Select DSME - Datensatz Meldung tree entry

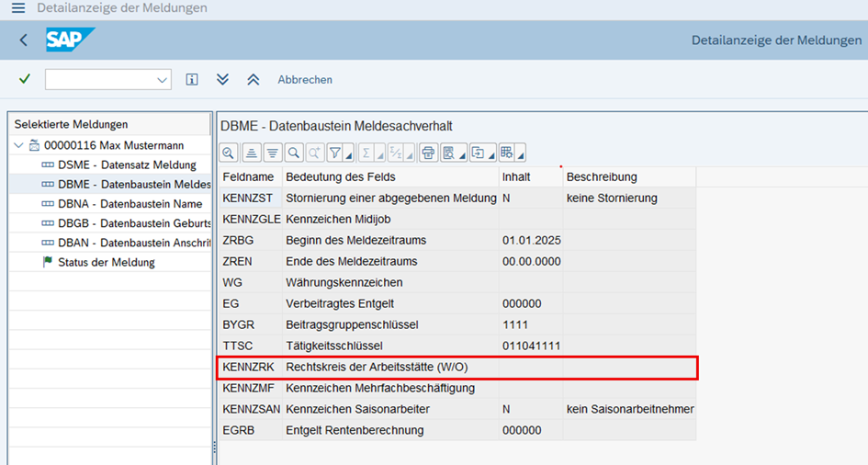point(127,165)
